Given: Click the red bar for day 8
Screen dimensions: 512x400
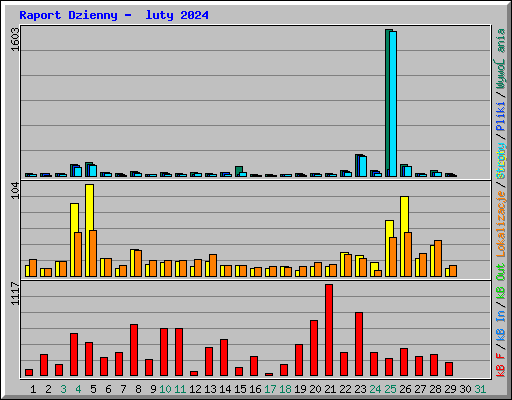Looking at the screenshot, I should (134, 350).
